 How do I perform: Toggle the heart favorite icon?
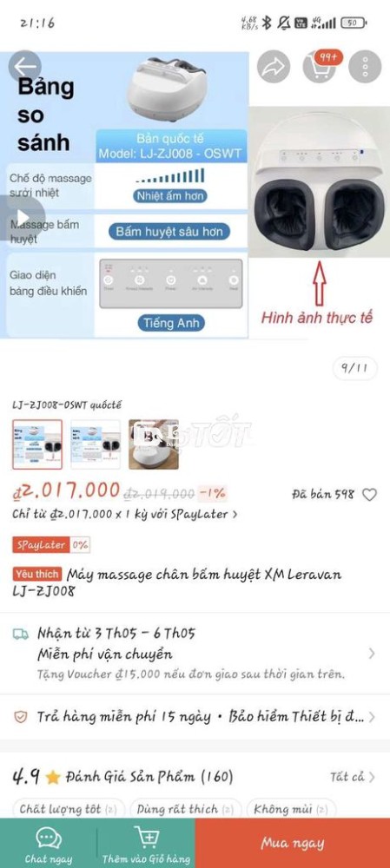369,495
